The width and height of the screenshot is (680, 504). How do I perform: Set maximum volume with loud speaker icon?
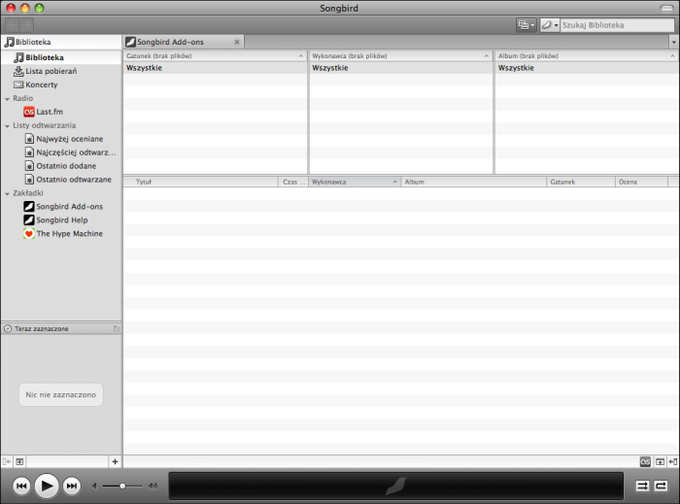click(153, 486)
